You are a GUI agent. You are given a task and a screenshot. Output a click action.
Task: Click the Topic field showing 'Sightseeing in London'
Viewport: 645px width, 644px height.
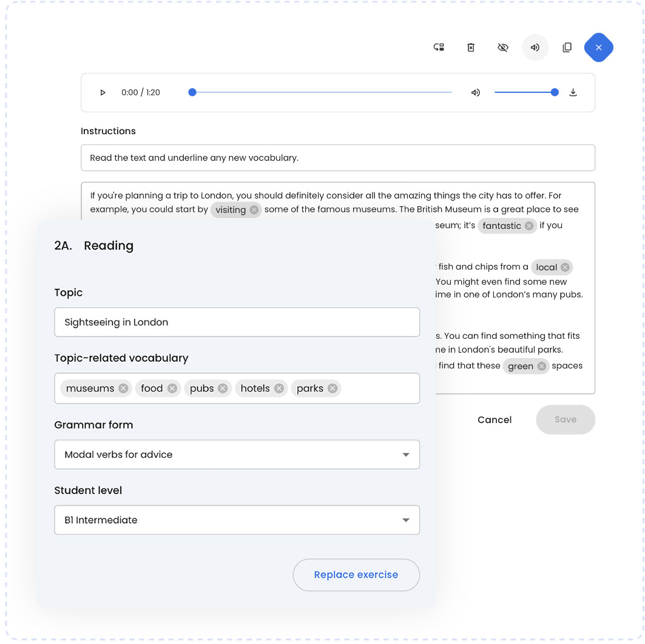point(237,322)
